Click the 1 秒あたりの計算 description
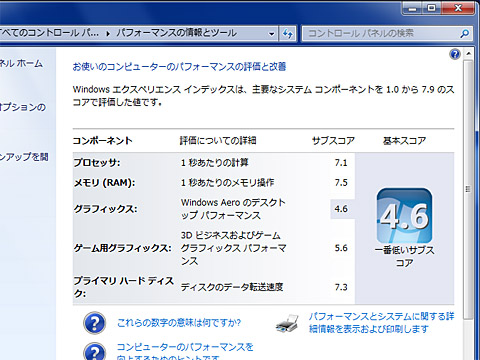Image resolution: width=480 pixels, height=360 pixels. coord(215,163)
